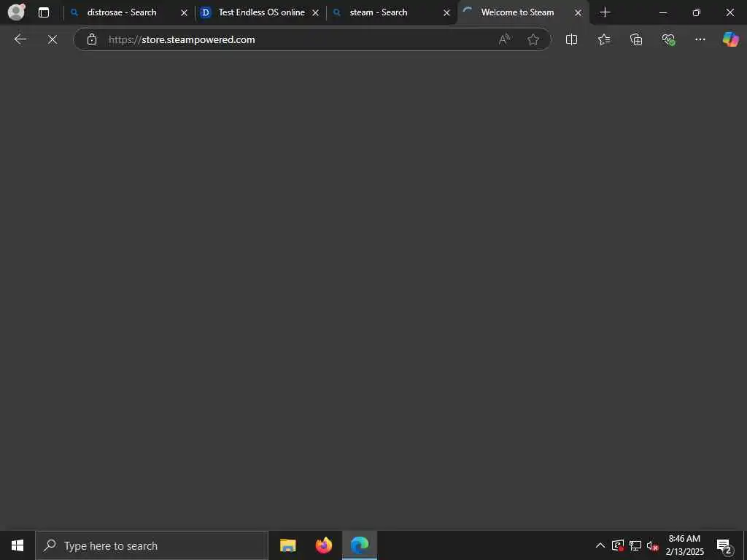The image size is (747, 560).
Task: Close the Test Endless OS online tab
Action: (315, 13)
